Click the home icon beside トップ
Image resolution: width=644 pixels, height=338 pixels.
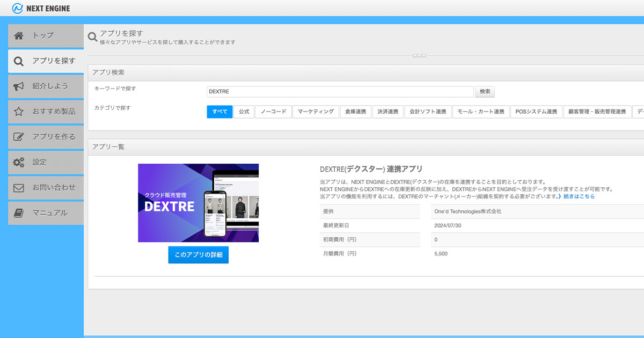click(x=19, y=35)
